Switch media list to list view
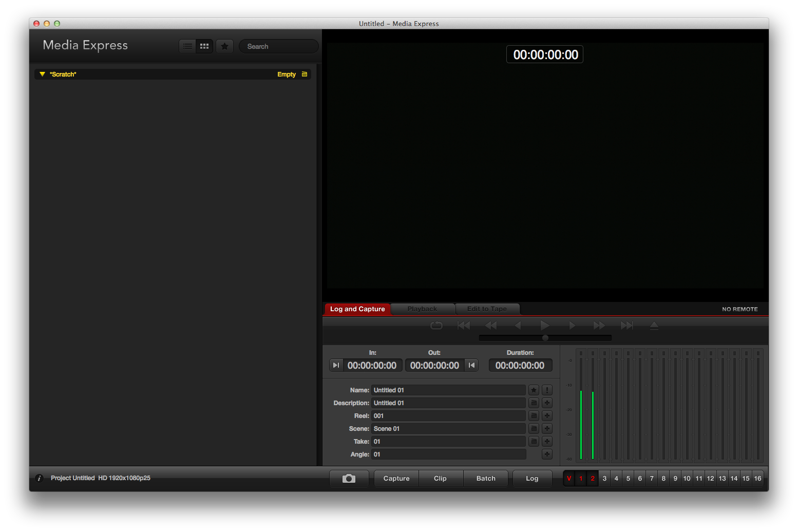The image size is (798, 532). pos(188,46)
